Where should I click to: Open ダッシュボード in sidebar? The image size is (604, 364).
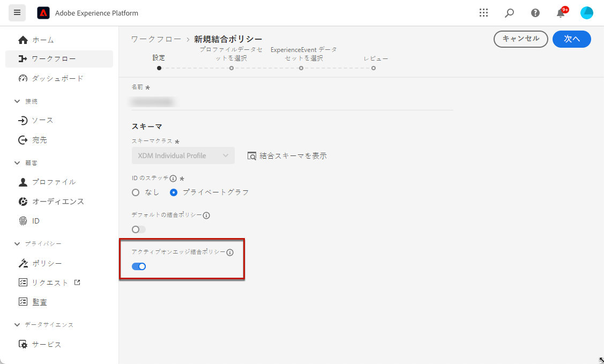[x=59, y=78]
